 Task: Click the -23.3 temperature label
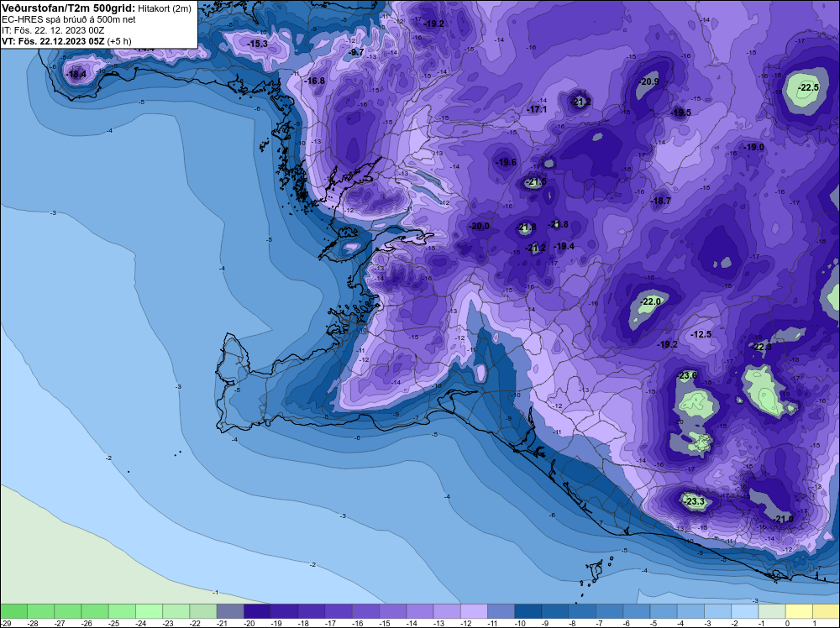(x=695, y=502)
